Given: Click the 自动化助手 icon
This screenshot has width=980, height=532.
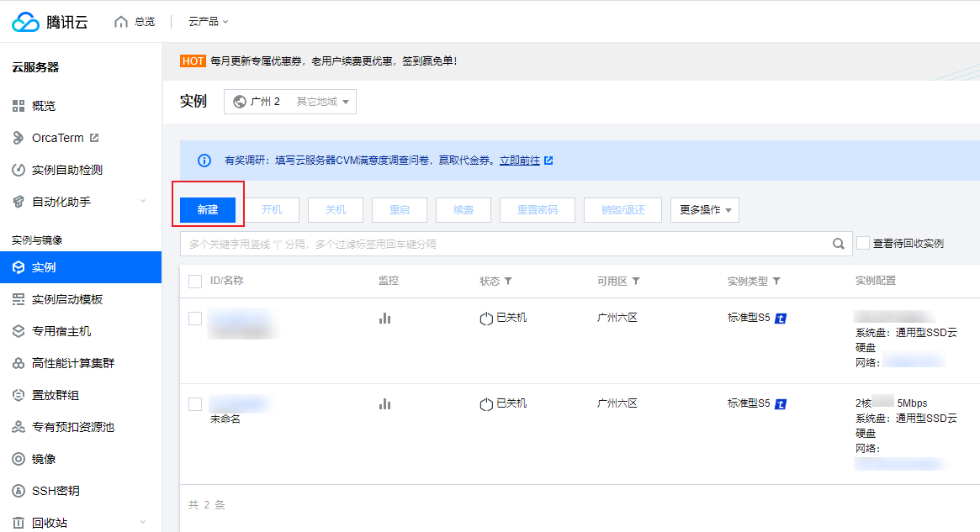Looking at the screenshot, I should [19, 202].
